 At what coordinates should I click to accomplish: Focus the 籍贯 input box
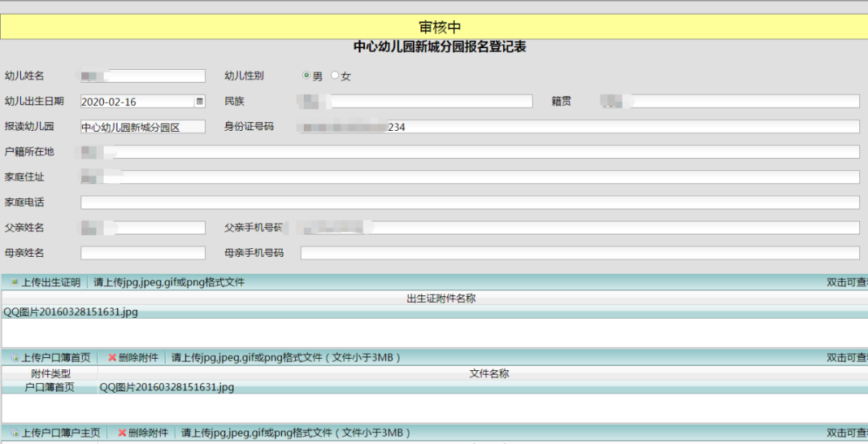pos(730,101)
